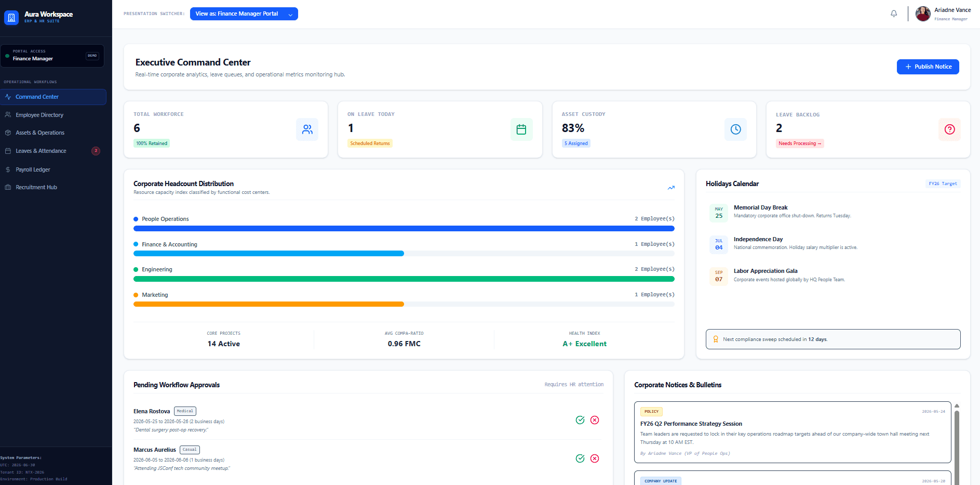Screen dimensions: 980x485
Task: Click the 100% Retained tag
Action: [x=152, y=143]
